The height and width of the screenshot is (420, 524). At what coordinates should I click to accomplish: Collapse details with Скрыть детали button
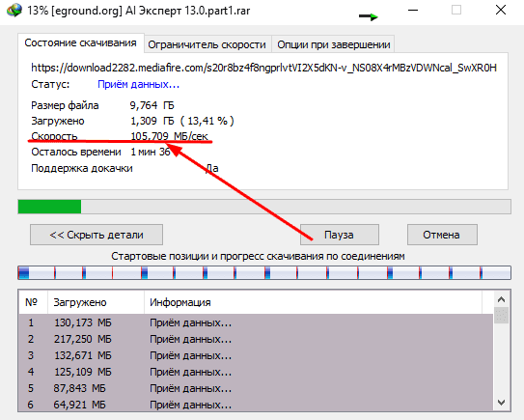coord(97,235)
